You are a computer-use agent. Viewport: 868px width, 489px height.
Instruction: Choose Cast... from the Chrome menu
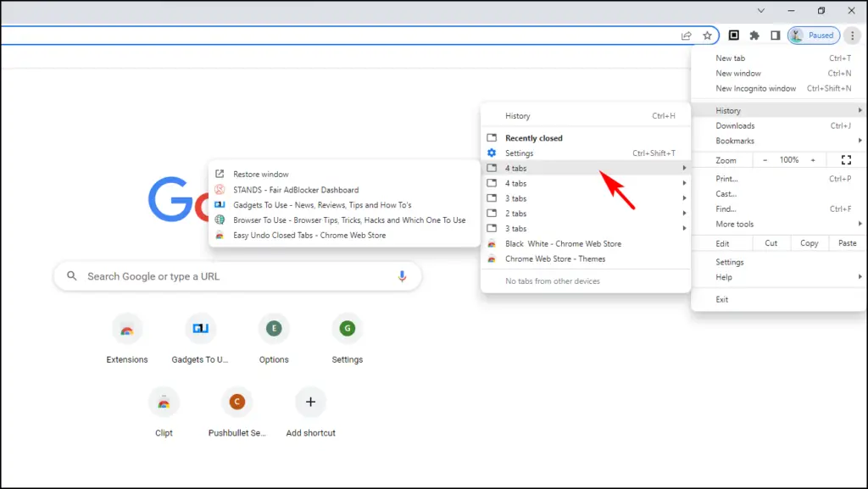[777, 193]
